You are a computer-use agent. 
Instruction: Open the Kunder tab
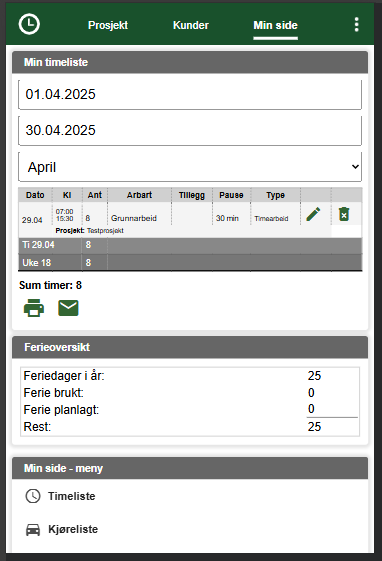pos(191,25)
